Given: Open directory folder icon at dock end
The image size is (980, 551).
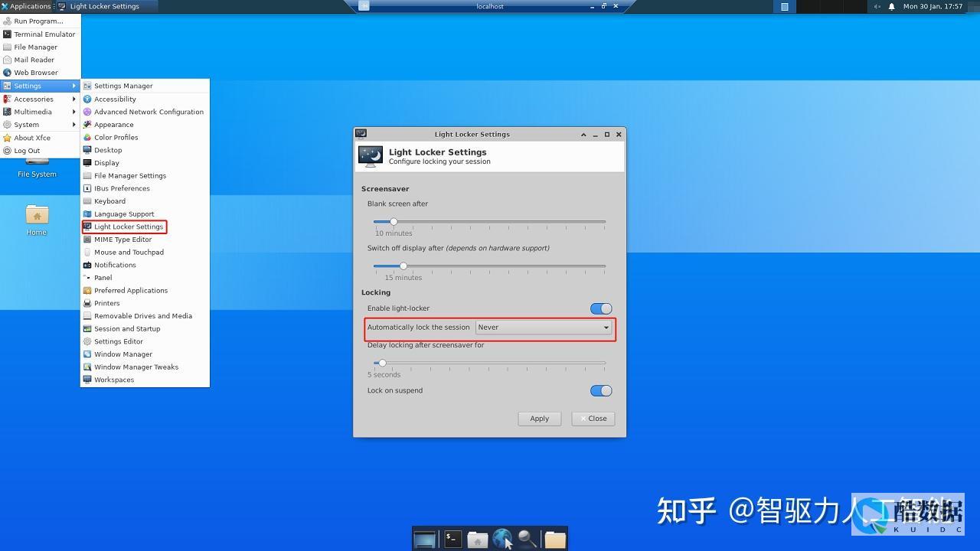Looking at the screenshot, I should pyautogui.click(x=555, y=539).
